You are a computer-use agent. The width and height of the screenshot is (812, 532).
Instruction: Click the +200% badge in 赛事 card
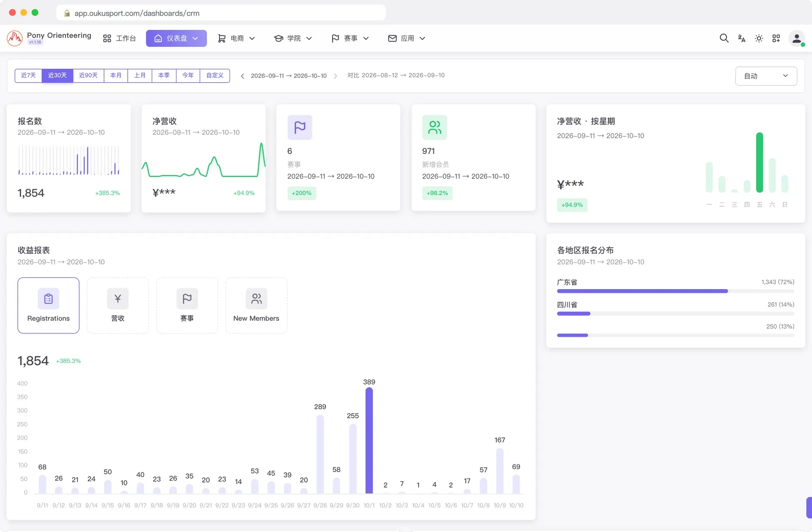tap(302, 193)
